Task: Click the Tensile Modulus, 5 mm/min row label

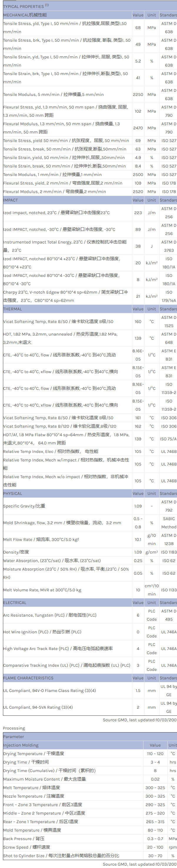Action: 54,95
